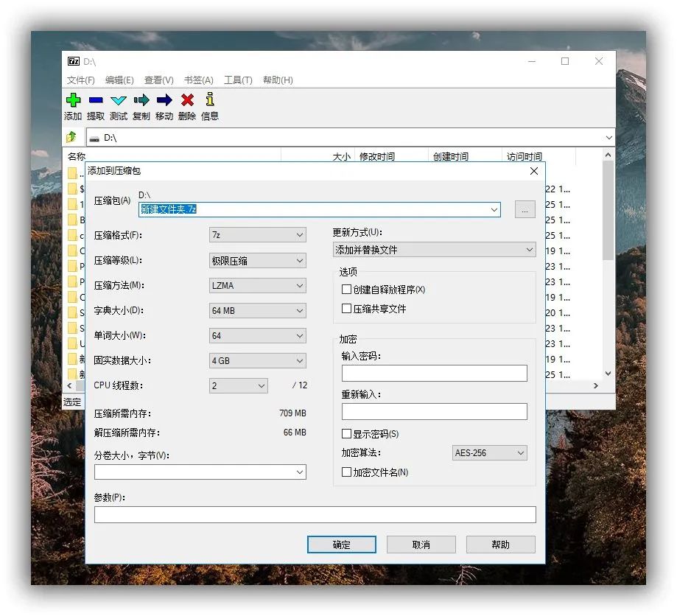The height and width of the screenshot is (616, 677).
Task: Click the 复制 (Copy) arrow icon
Action: click(x=141, y=100)
